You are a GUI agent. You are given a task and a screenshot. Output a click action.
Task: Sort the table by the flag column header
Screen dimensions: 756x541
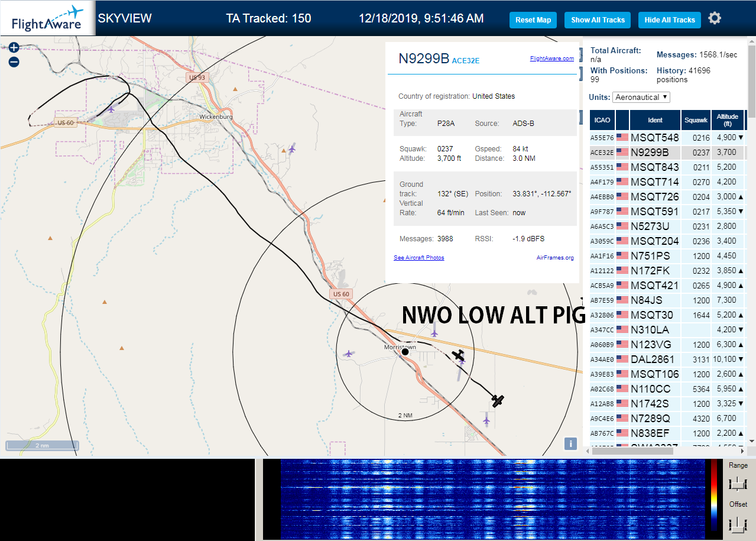click(x=622, y=120)
